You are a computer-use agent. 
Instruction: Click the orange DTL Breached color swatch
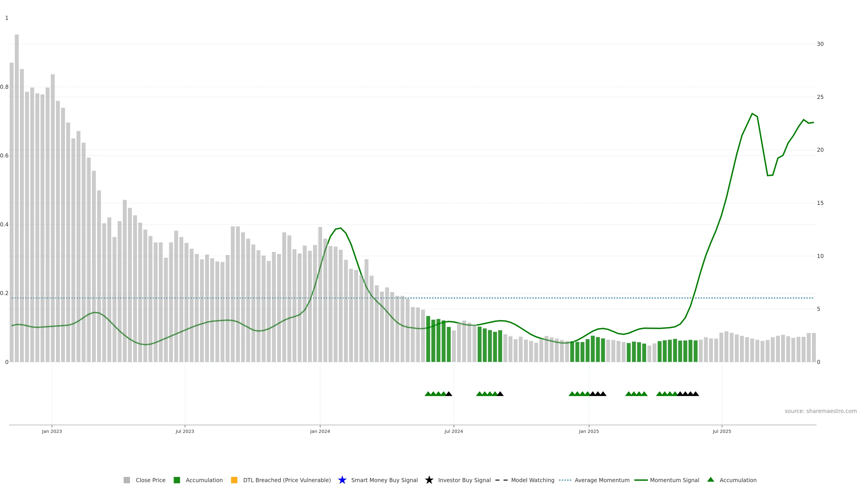pos(234,480)
